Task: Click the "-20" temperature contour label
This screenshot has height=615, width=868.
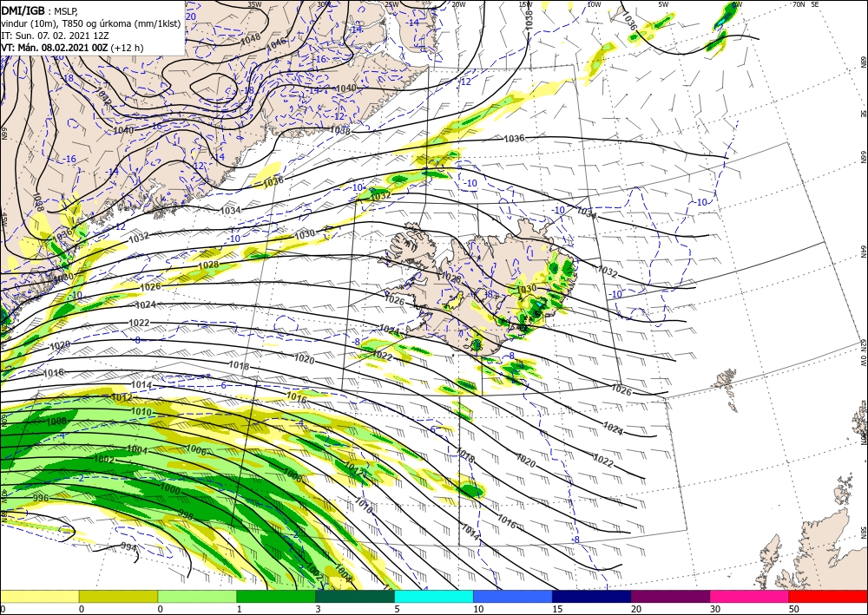Action: click(190, 16)
